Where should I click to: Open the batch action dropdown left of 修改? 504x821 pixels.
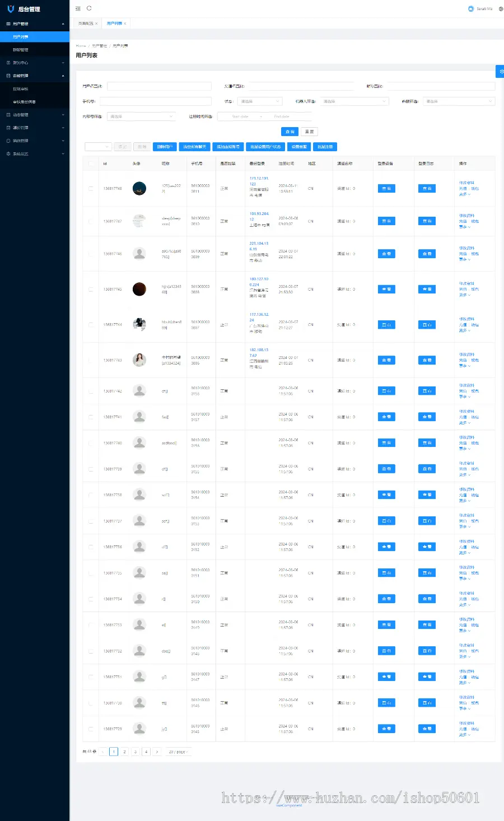pyautogui.click(x=98, y=147)
